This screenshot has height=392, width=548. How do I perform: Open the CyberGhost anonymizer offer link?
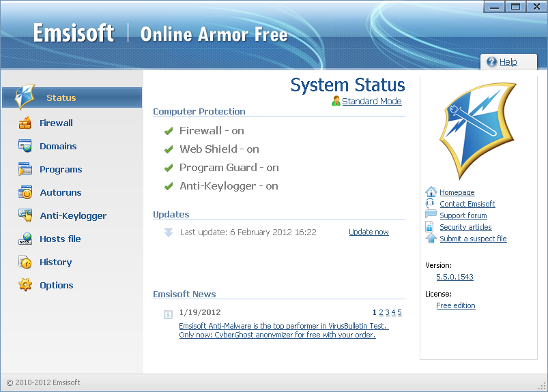278,335
